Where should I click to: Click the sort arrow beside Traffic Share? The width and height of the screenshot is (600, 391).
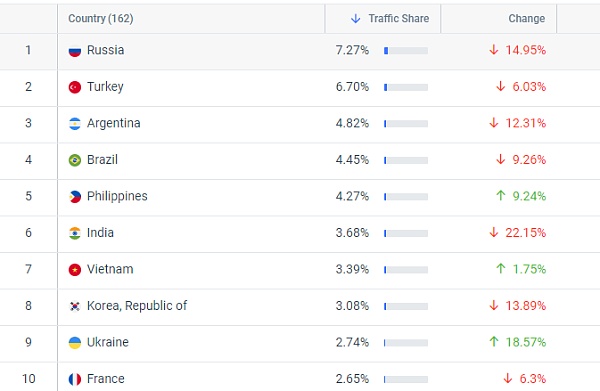pyautogui.click(x=355, y=18)
